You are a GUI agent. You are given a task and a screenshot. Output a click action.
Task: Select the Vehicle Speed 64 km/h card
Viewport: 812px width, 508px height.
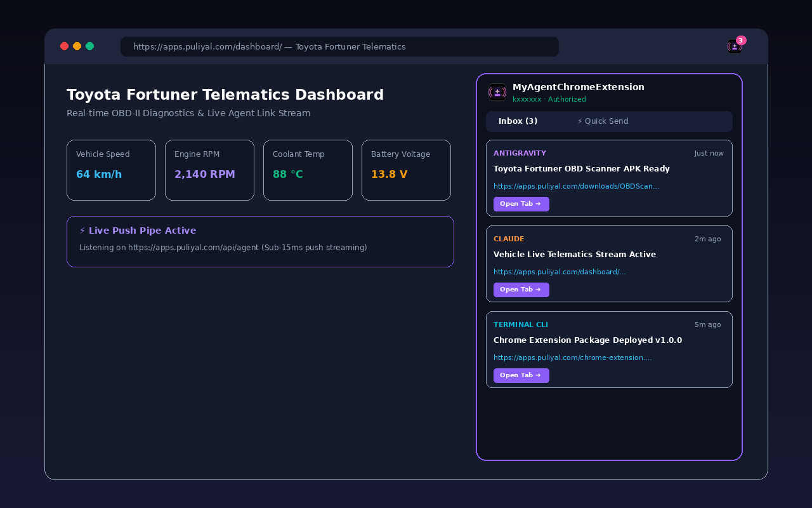(111, 170)
